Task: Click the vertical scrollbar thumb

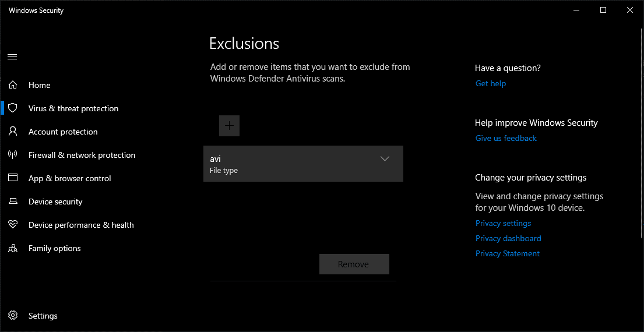Action: click(642, 133)
